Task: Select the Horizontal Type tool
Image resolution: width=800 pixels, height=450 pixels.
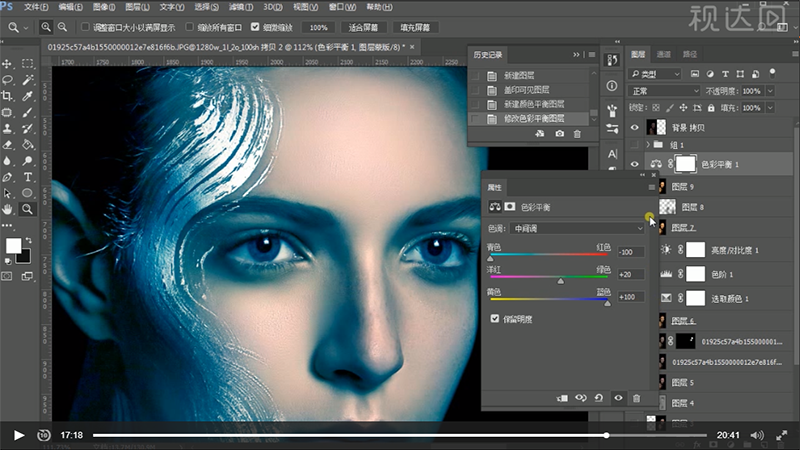Action: click(x=28, y=177)
